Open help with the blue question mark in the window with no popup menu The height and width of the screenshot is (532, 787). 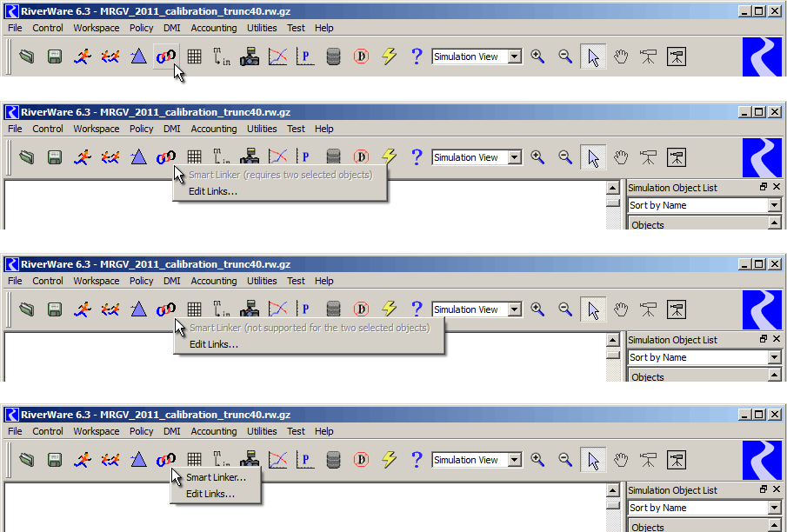(x=417, y=57)
